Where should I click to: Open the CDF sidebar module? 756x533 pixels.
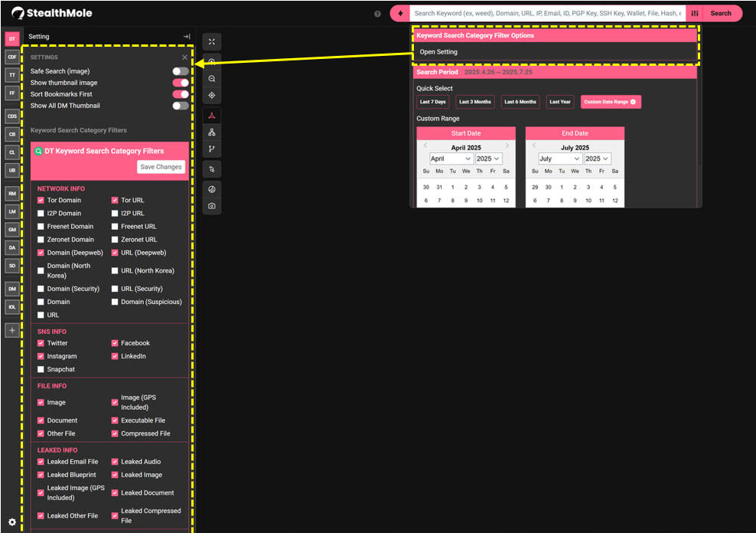coord(12,57)
